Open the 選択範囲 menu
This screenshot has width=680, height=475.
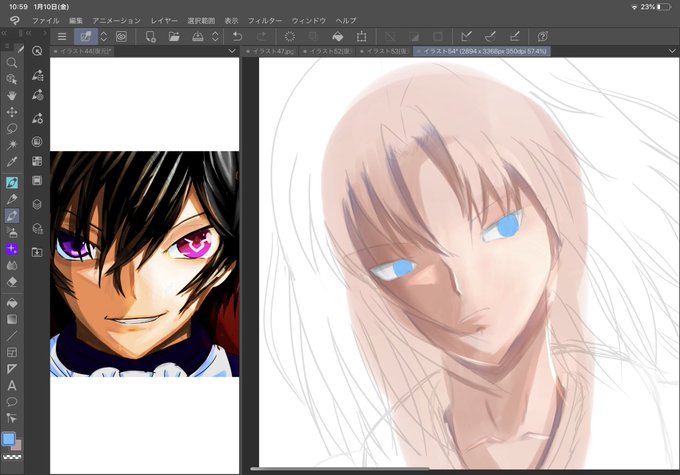coord(201,21)
